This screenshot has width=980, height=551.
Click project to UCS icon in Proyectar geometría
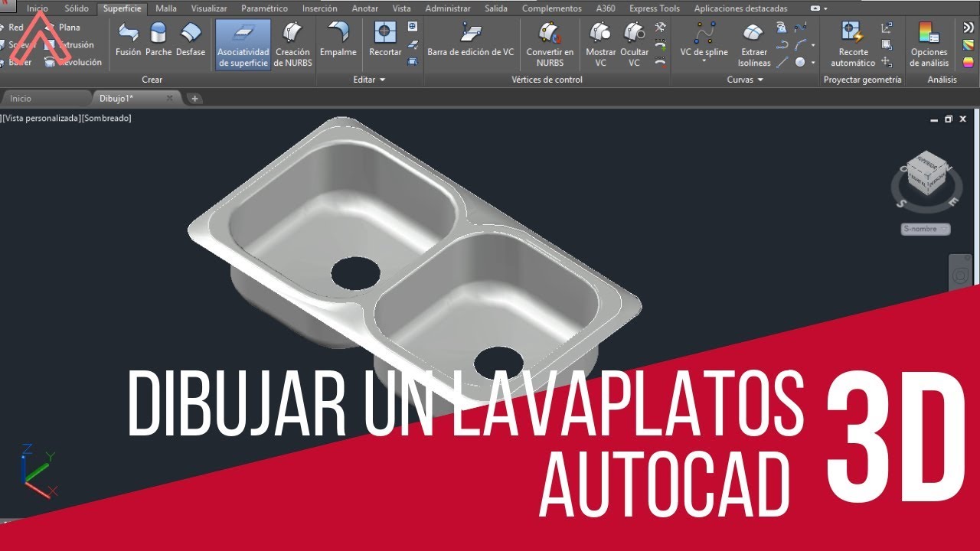pos(887,28)
